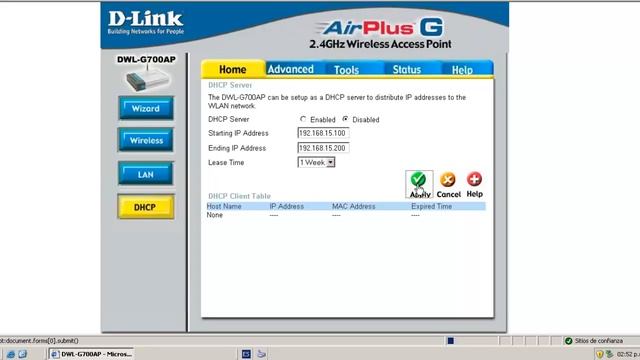Open the Lease Time dropdown
Viewport: 640px width, 360px height.
coord(316,162)
